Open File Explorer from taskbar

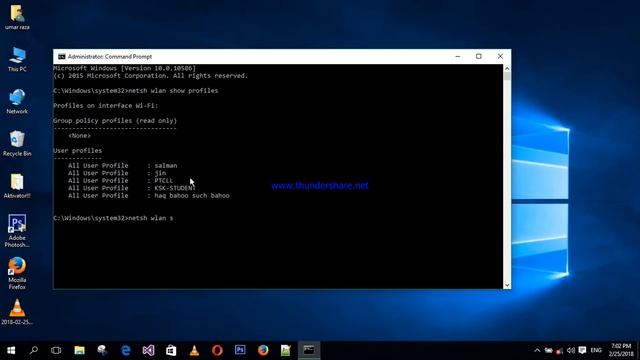(79, 350)
